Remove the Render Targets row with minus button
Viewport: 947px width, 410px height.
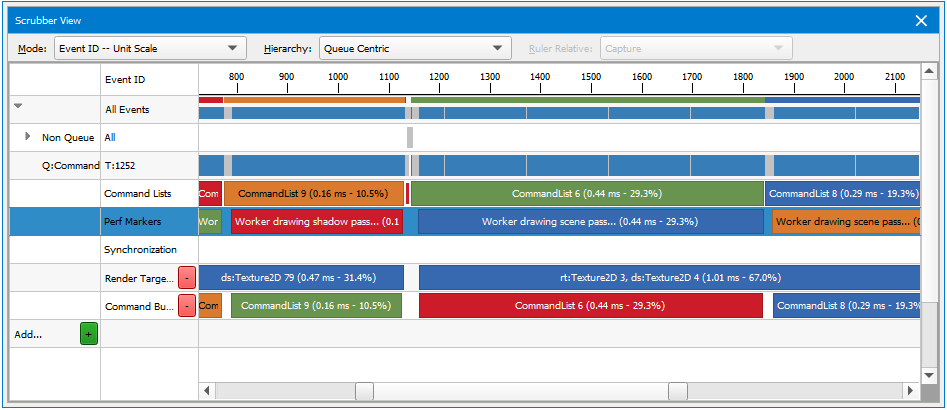[x=187, y=278]
